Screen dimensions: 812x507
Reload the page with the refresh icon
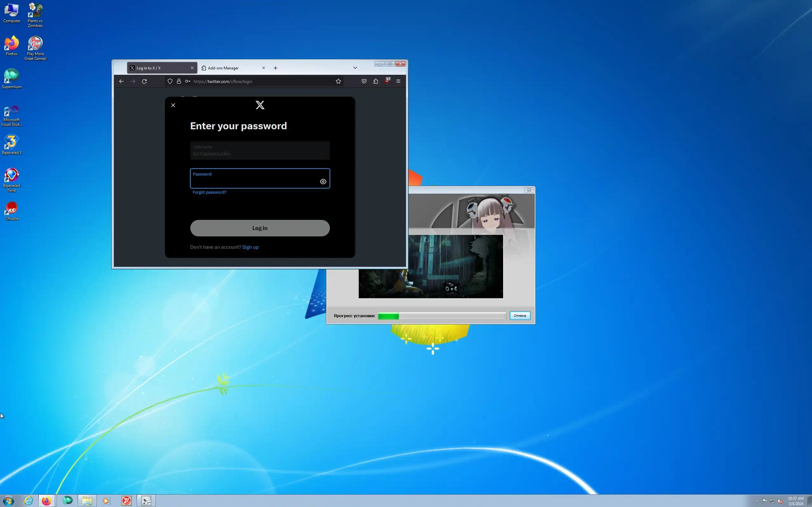tap(144, 81)
